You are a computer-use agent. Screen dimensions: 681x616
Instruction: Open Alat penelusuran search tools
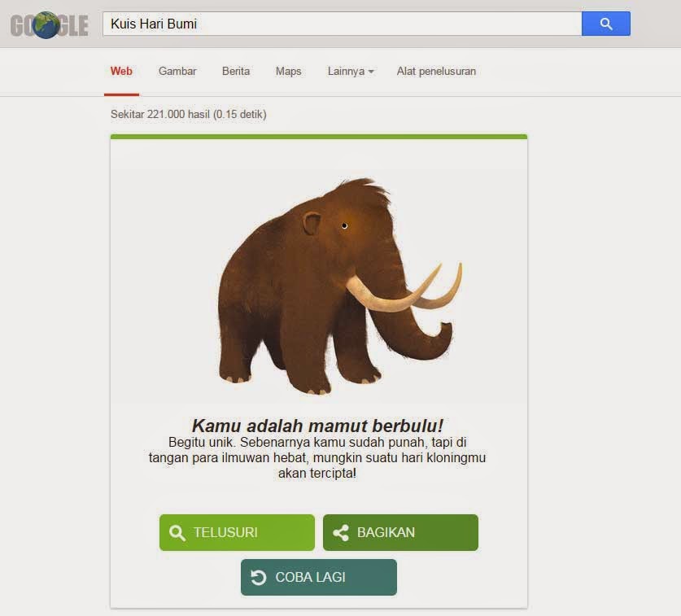[x=436, y=72]
